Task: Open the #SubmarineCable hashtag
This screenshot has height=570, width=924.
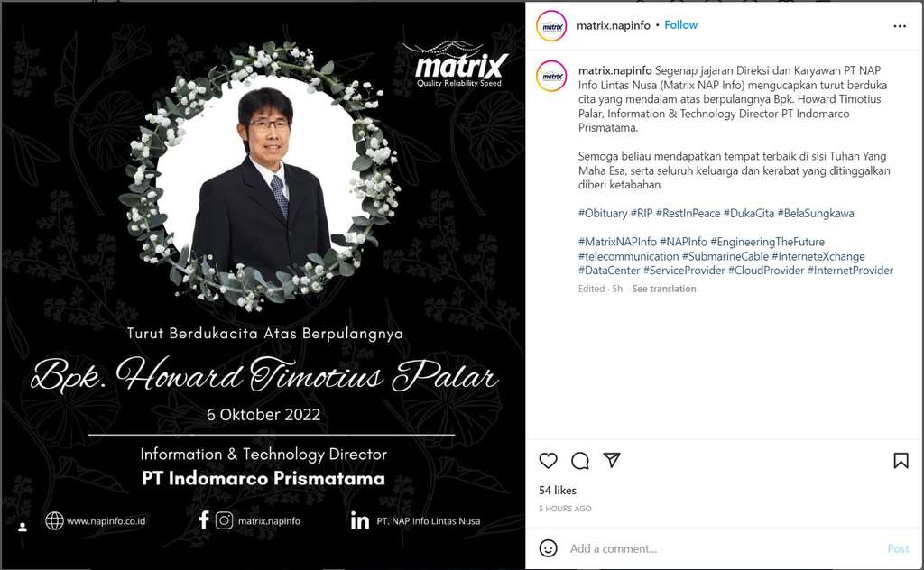Action: click(725, 256)
